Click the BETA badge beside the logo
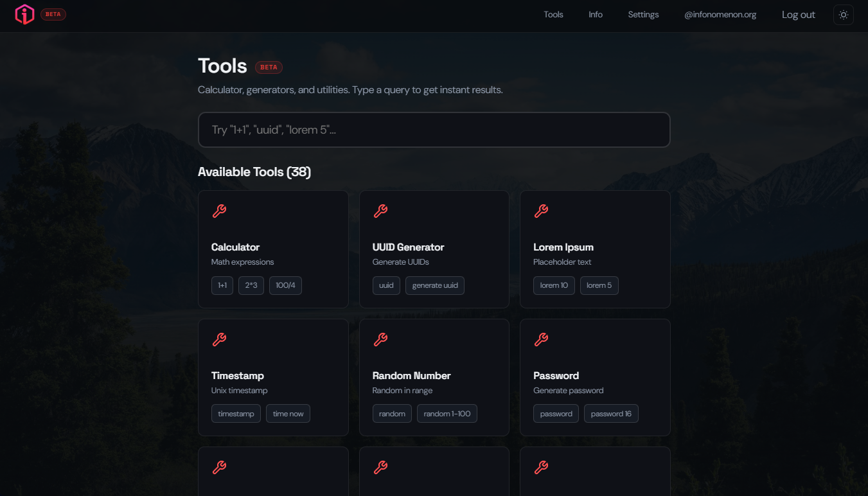Image resolution: width=868 pixels, height=496 pixels. coord(53,14)
